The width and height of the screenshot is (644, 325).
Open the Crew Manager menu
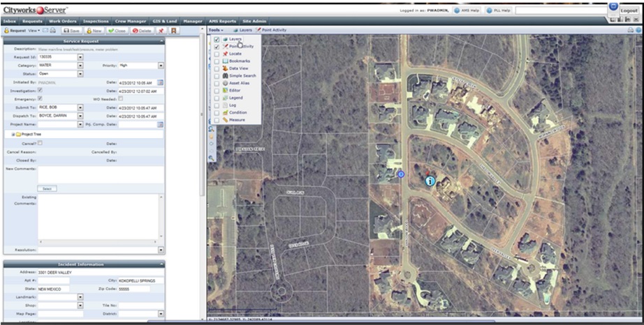(130, 22)
